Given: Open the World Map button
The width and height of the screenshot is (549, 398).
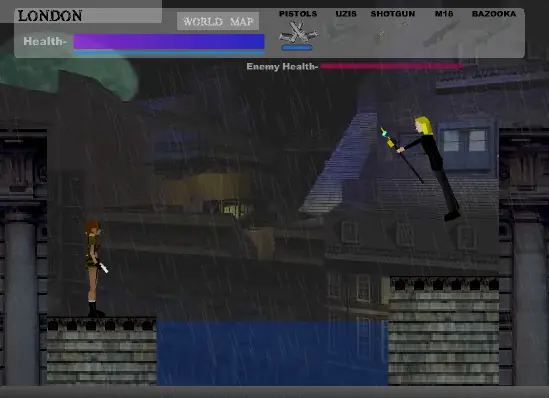Looking at the screenshot, I should [x=218, y=21].
